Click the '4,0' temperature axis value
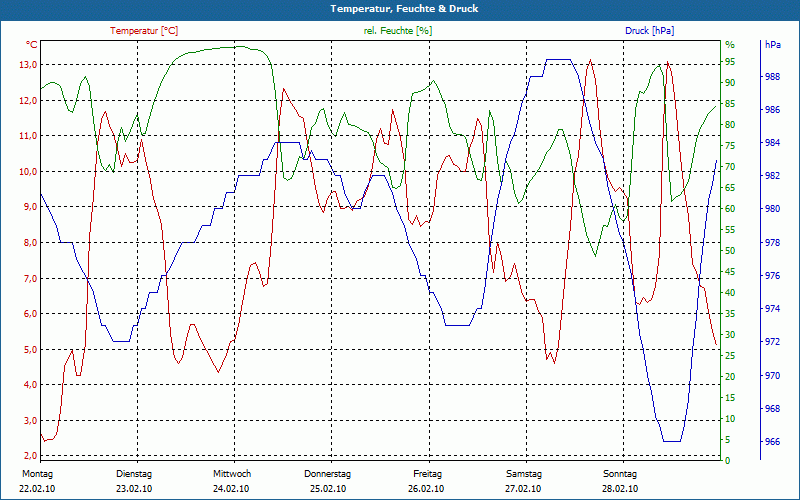The width and height of the screenshot is (800, 500). point(30,385)
